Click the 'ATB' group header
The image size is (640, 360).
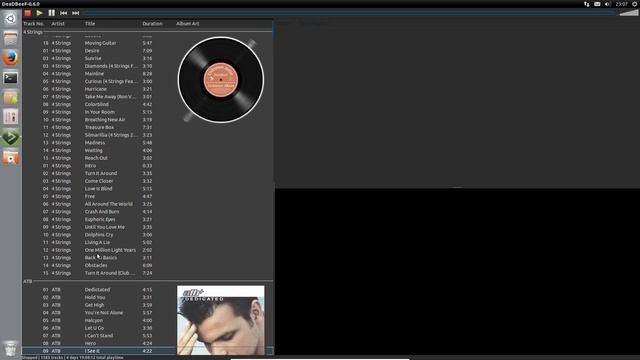(27, 282)
